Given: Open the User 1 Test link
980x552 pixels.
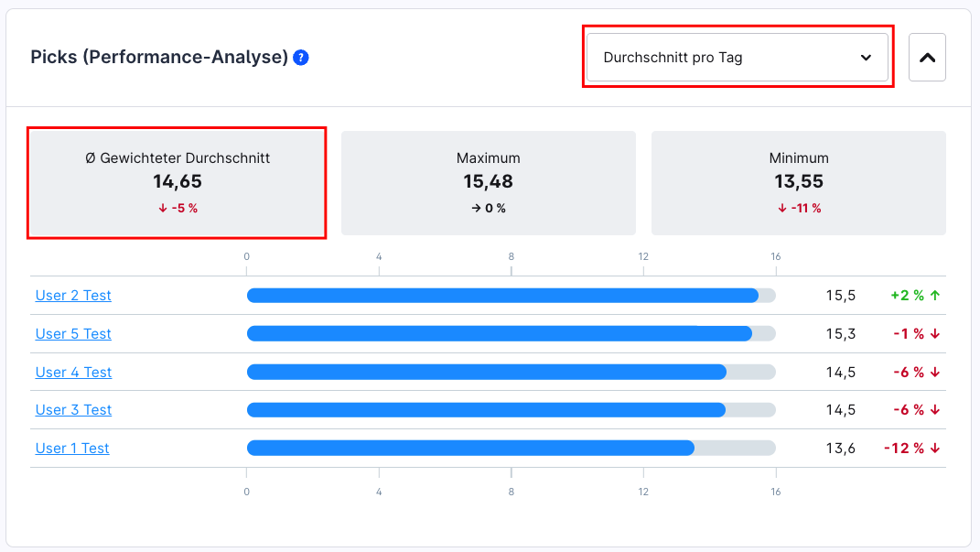Looking at the screenshot, I should pos(72,449).
